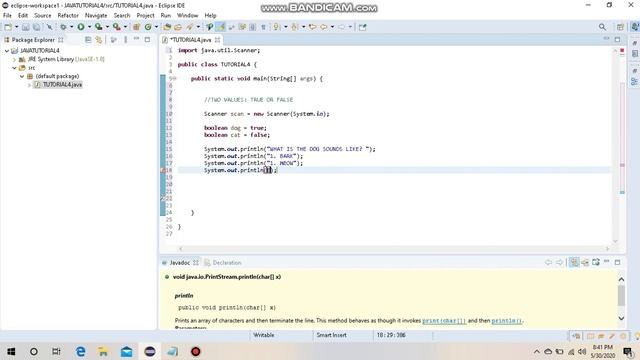Click the editor horizontal scrollbar
Screen dimensions: 640x360
393,248
